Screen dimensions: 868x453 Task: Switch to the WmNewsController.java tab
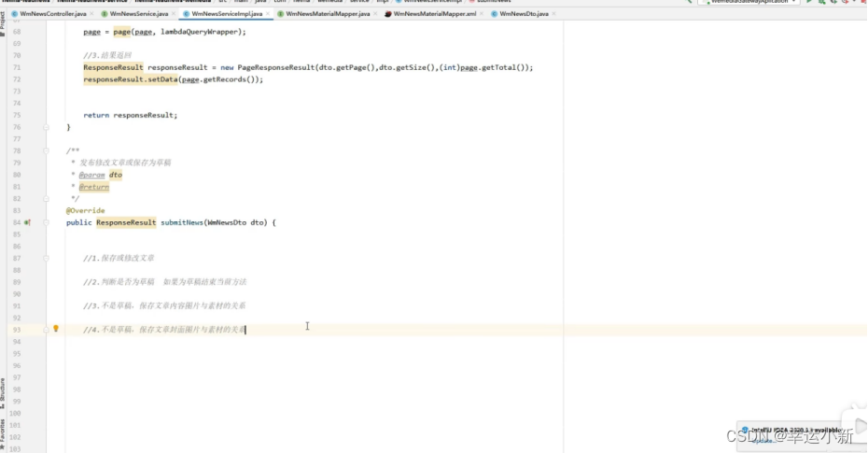coord(52,14)
